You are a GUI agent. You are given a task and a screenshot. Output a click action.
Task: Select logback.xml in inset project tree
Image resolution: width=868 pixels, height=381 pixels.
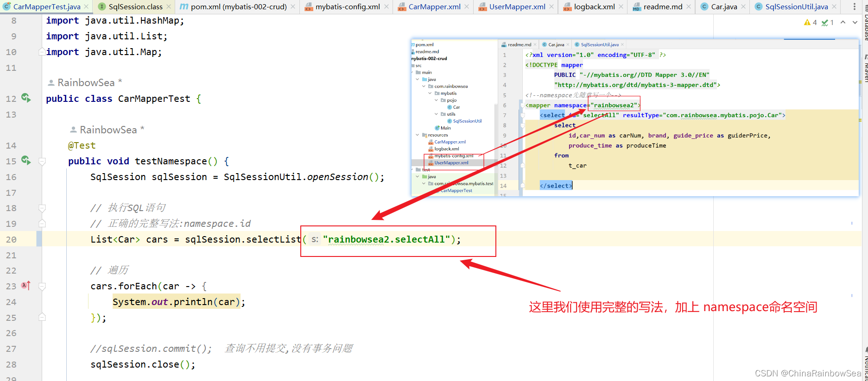(446, 149)
